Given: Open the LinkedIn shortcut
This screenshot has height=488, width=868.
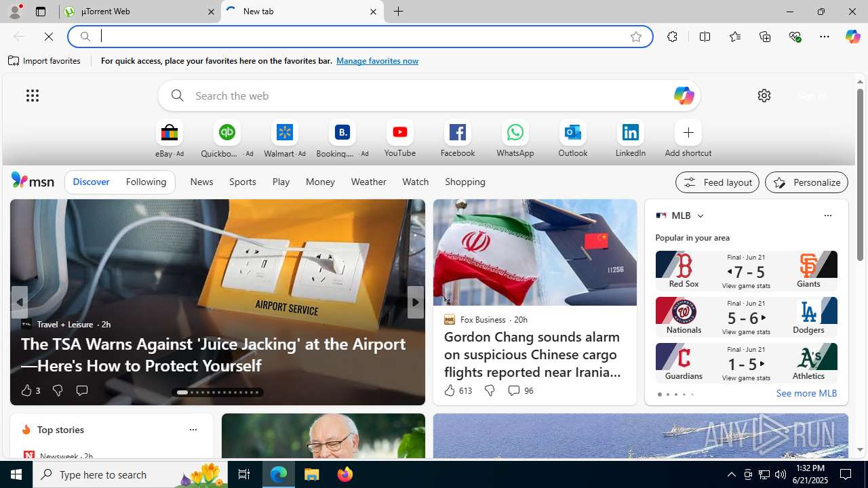Looking at the screenshot, I should [631, 139].
